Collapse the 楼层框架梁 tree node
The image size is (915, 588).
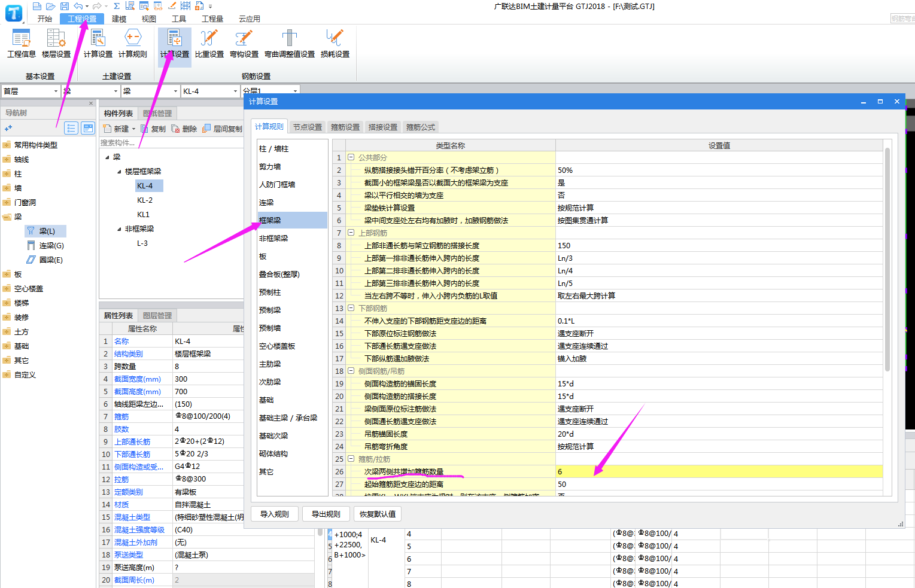click(x=119, y=172)
